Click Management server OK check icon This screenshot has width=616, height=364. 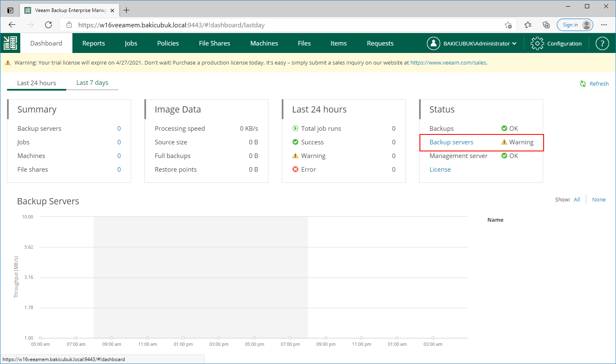pos(504,156)
